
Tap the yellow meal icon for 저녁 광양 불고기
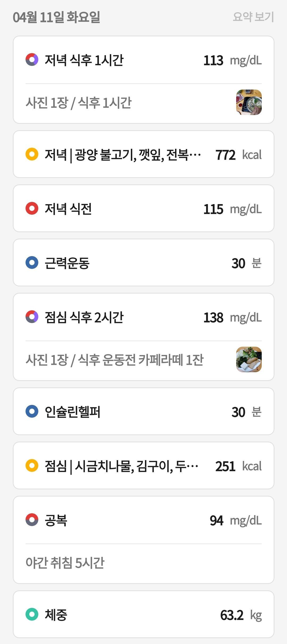point(32,154)
